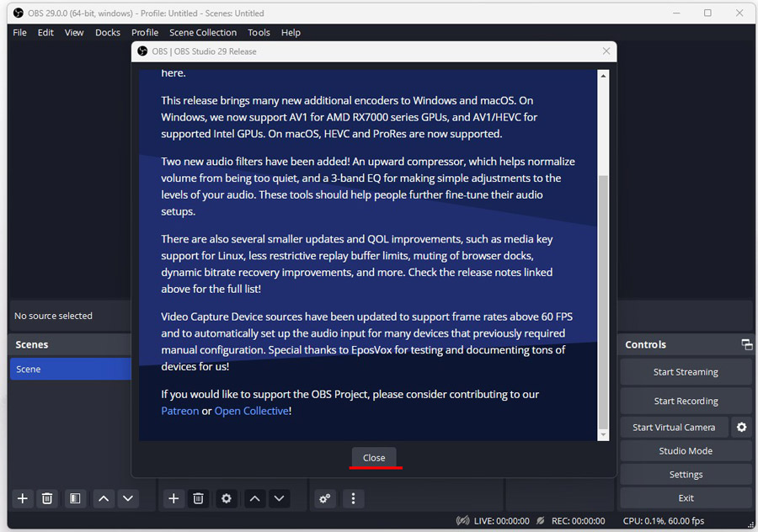Open the Edit menu
758x532 pixels.
pos(45,32)
